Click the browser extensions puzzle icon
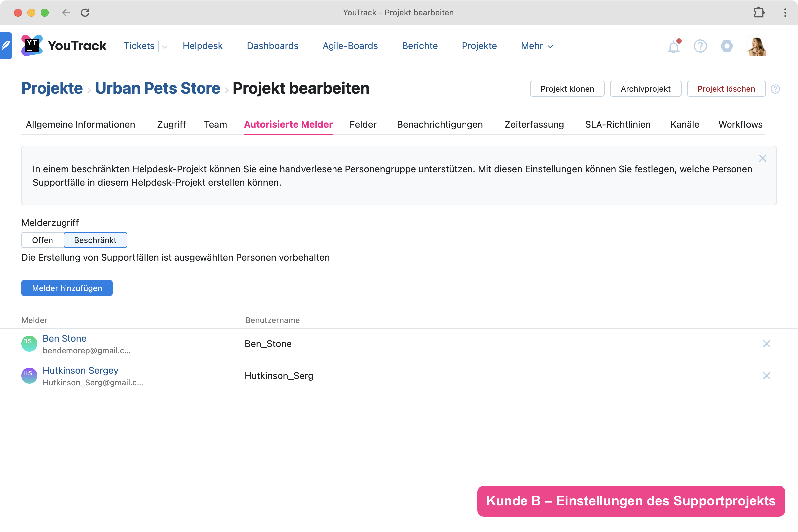This screenshot has width=798, height=532. (x=759, y=13)
